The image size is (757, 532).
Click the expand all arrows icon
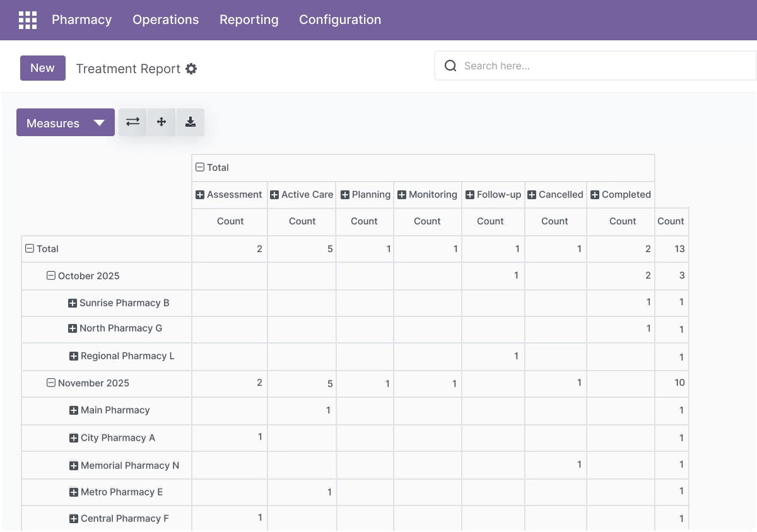(161, 122)
